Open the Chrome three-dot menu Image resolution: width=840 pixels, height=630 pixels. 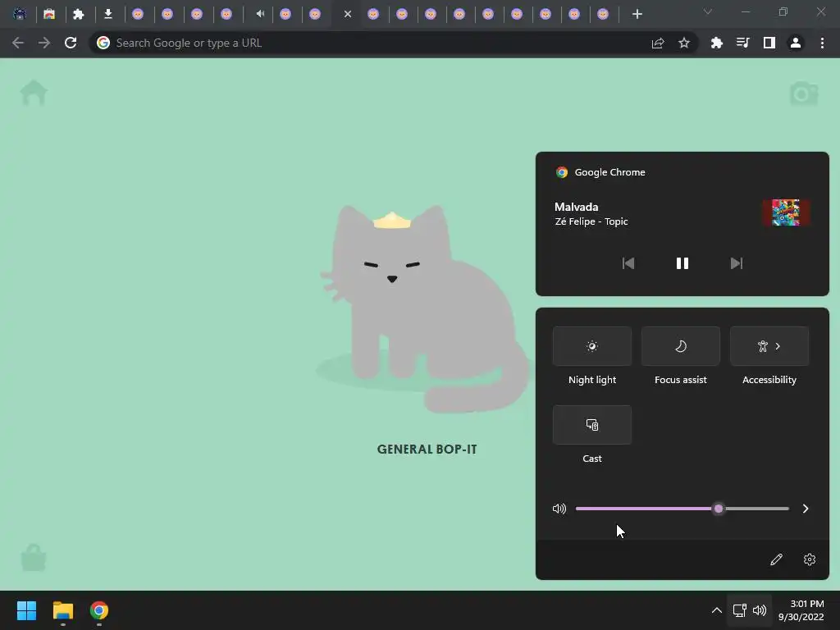coord(822,43)
